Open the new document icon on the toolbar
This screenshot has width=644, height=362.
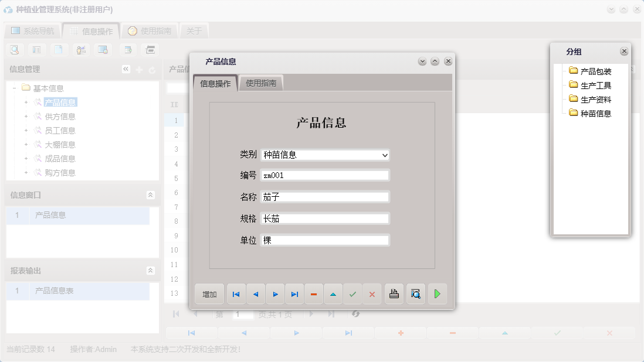58,50
